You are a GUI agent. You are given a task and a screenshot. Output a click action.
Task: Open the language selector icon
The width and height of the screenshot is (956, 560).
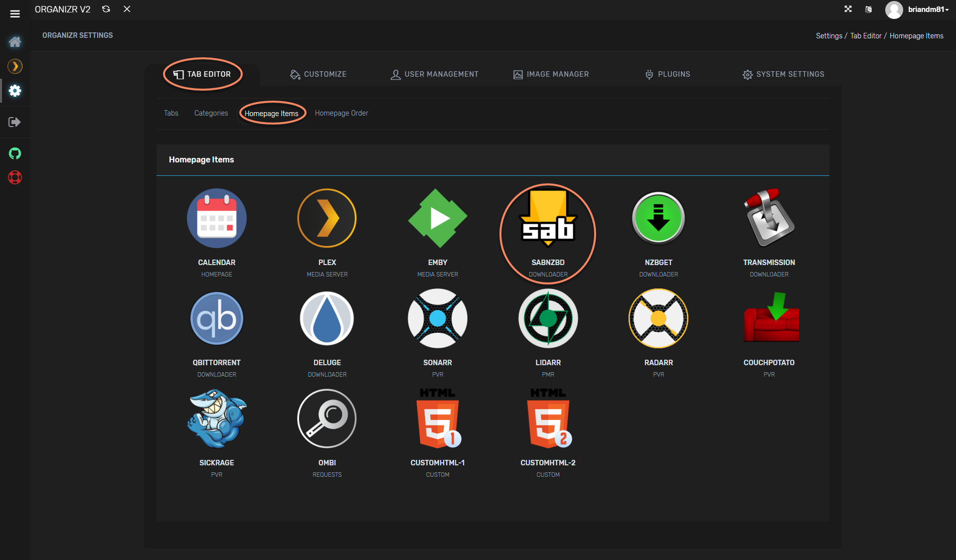pyautogui.click(x=868, y=9)
